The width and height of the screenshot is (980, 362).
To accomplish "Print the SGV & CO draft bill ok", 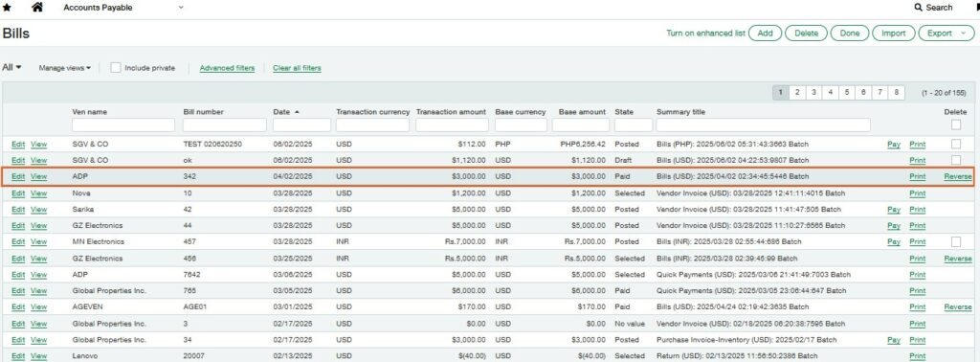I will (x=917, y=161).
